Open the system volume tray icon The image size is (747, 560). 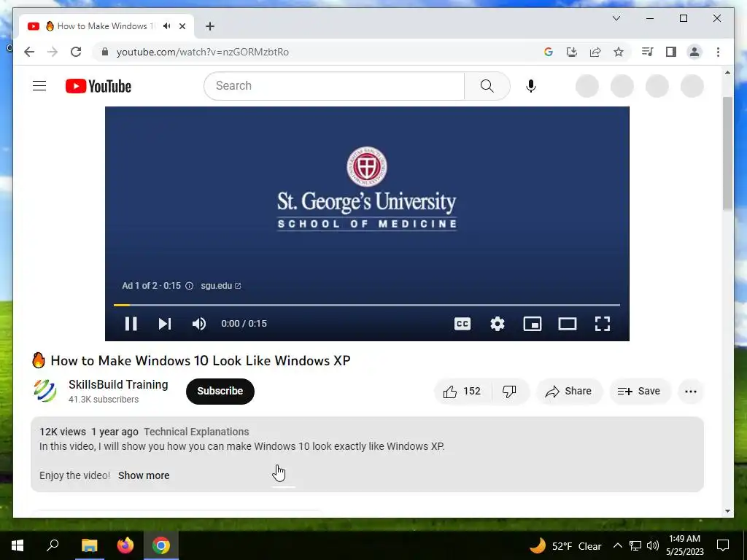[x=653, y=545]
